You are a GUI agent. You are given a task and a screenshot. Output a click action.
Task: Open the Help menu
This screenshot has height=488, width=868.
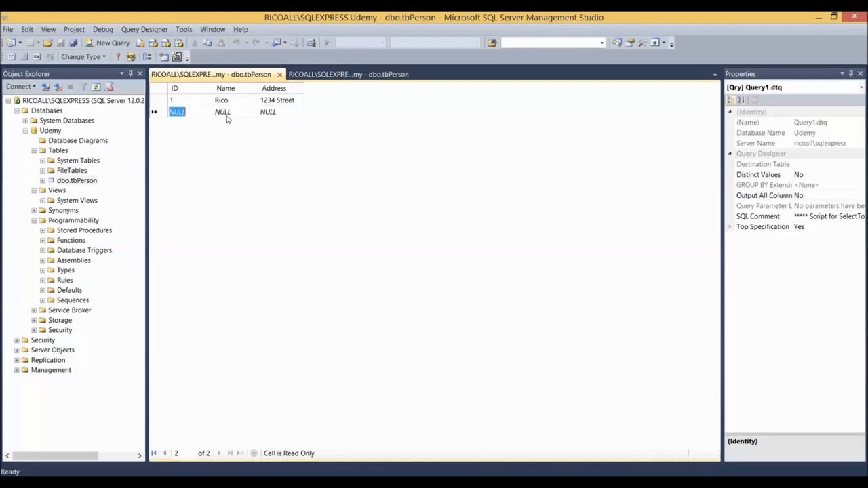[241, 29]
